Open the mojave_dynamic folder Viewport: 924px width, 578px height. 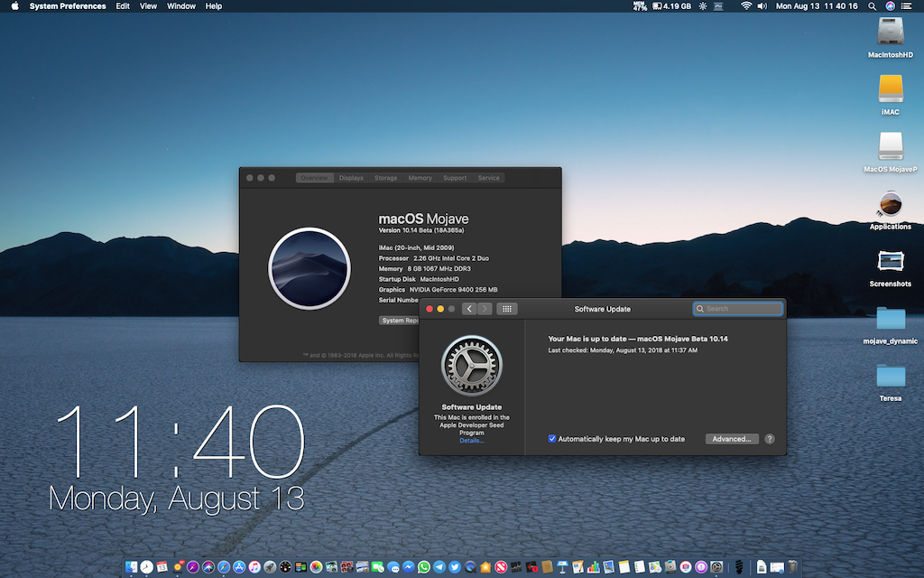pyautogui.click(x=891, y=319)
